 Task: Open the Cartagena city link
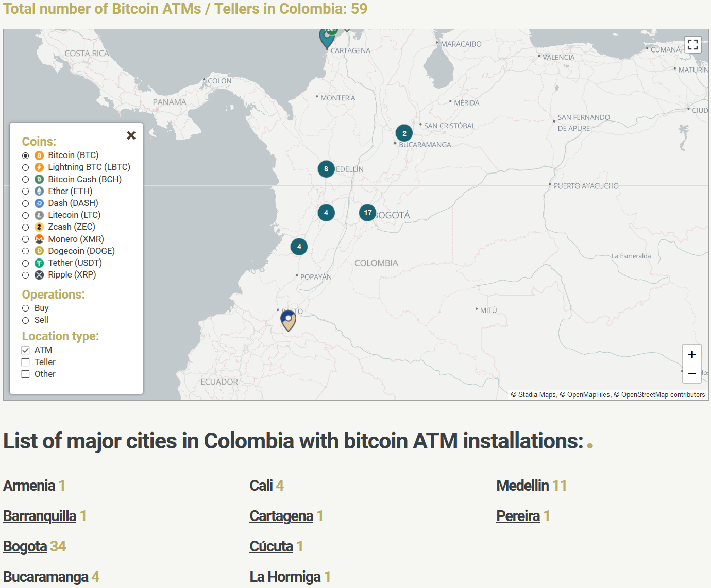pyautogui.click(x=281, y=516)
